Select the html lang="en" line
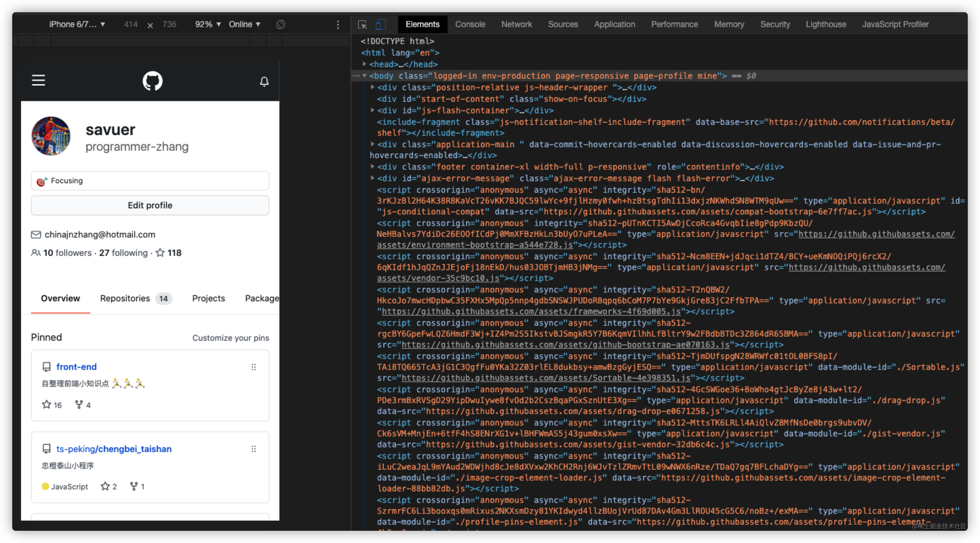This screenshot has height=543, width=980. (400, 53)
